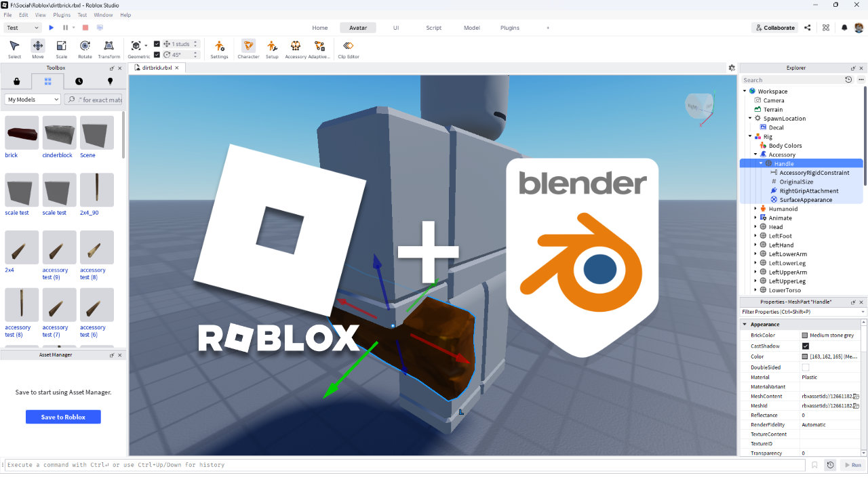Pick the Scale tool

click(61, 49)
